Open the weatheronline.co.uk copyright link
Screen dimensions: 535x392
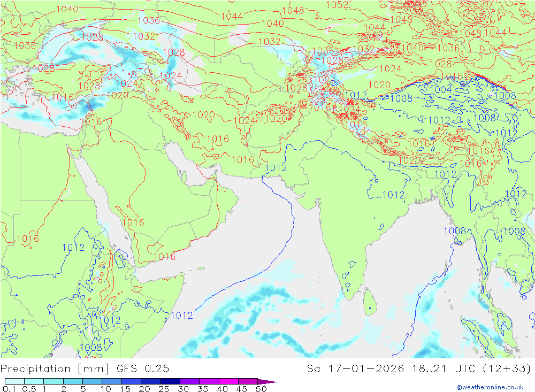pos(490,387)
